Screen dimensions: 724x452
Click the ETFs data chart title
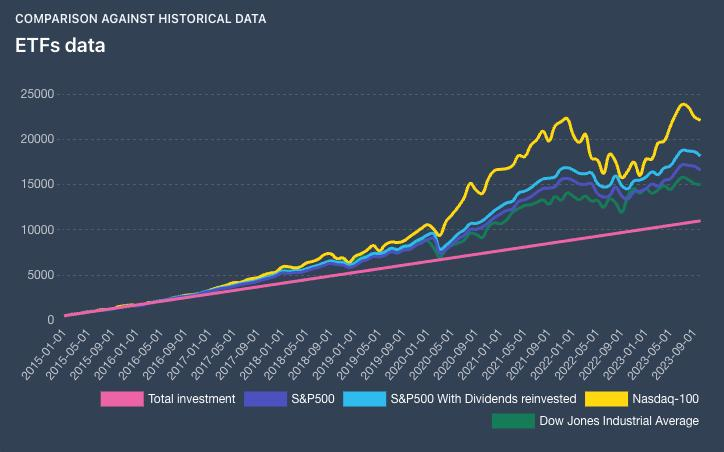point(60,45)
